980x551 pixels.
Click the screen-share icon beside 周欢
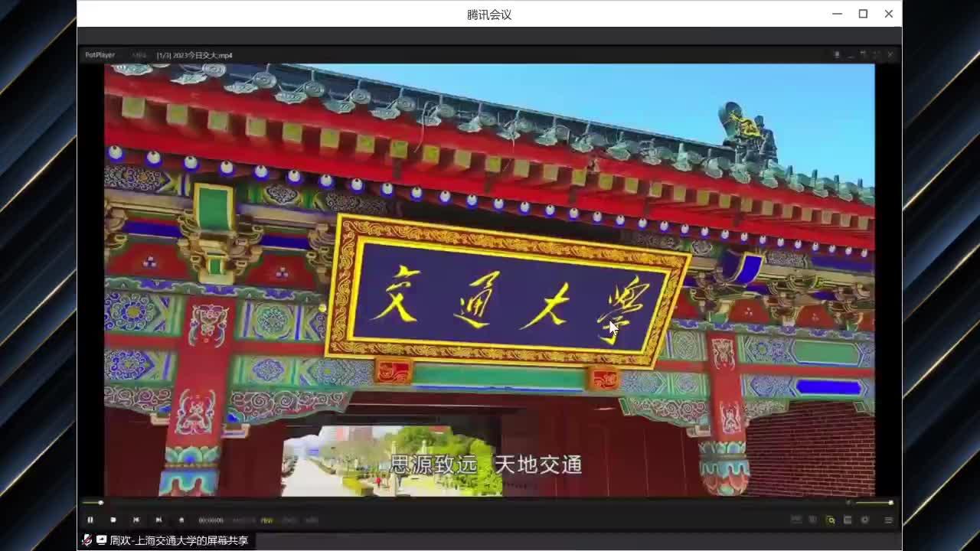pos(101,540)
